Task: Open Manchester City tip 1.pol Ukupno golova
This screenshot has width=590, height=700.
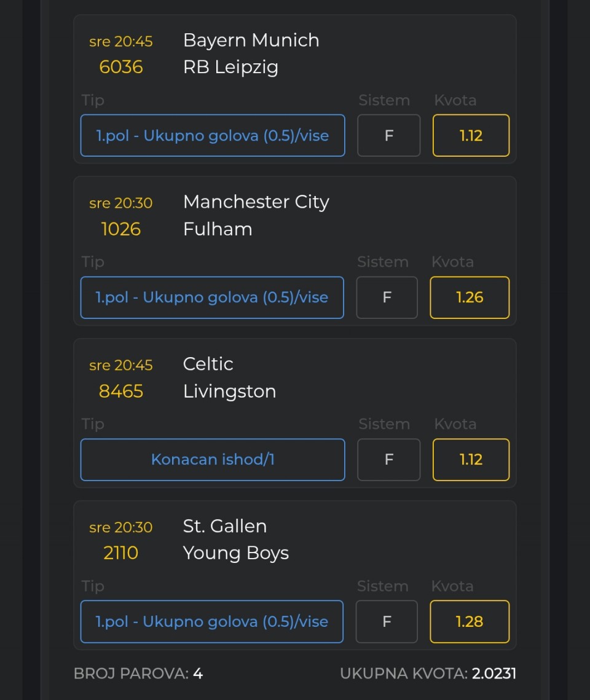Action: pyautogui.click(x=211, y=297)
